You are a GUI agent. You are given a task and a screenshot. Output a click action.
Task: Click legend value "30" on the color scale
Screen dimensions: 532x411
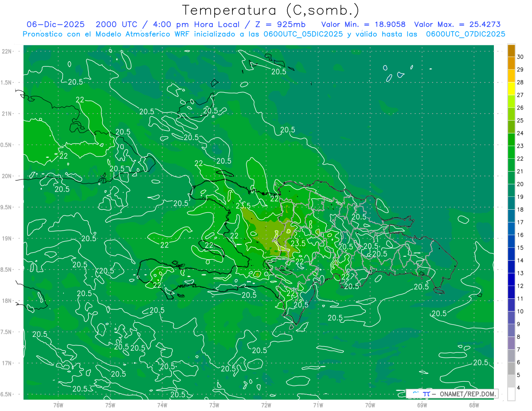(520, 57)
